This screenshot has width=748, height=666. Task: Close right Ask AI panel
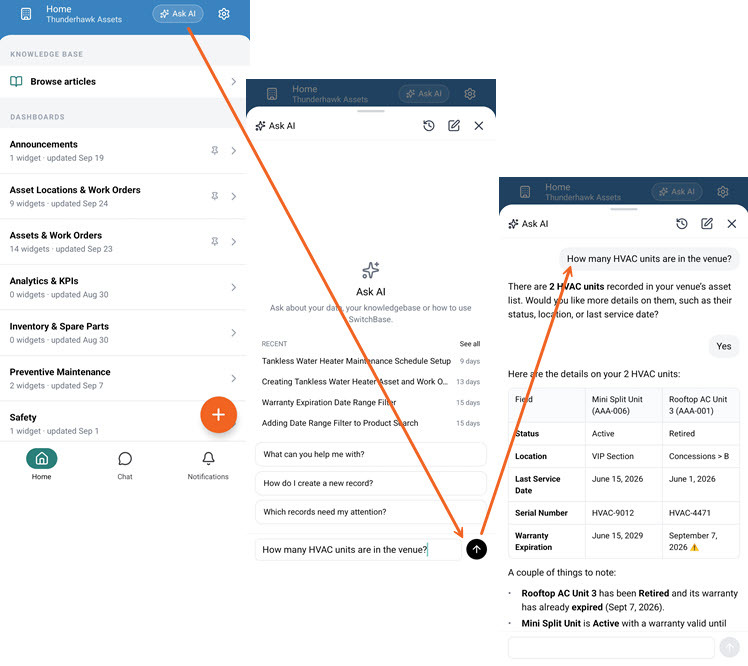[732, 223]
